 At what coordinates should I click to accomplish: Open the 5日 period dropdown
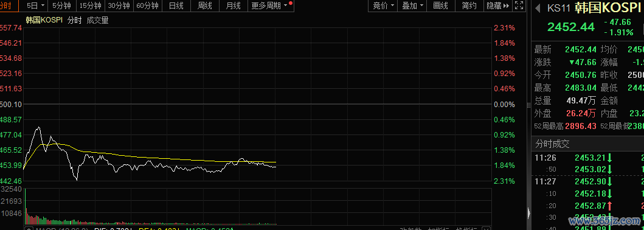point(35,5)
